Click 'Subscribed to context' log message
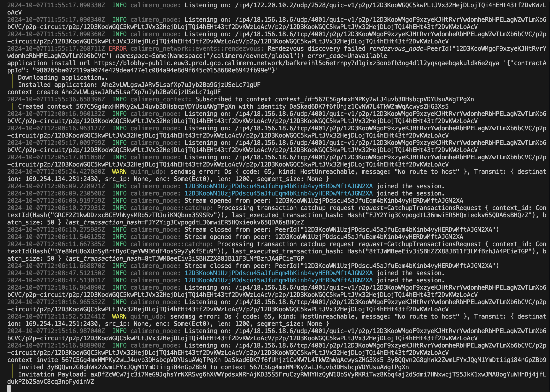The width and height of the screenshot is (550, 392). click(x=233, y=99)
